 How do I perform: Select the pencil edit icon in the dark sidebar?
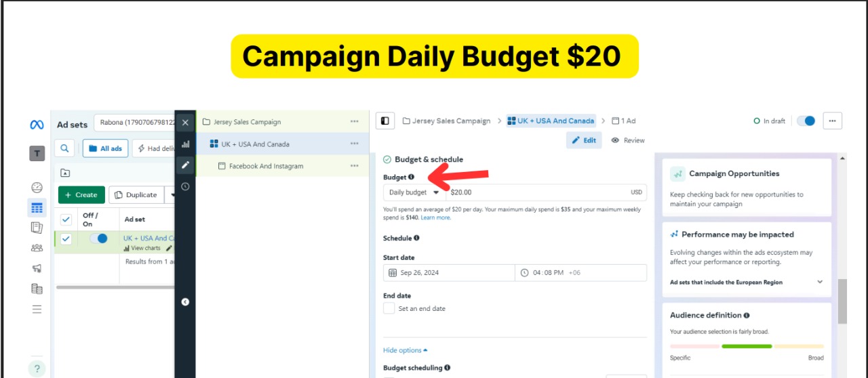click(x=185, y=165)
